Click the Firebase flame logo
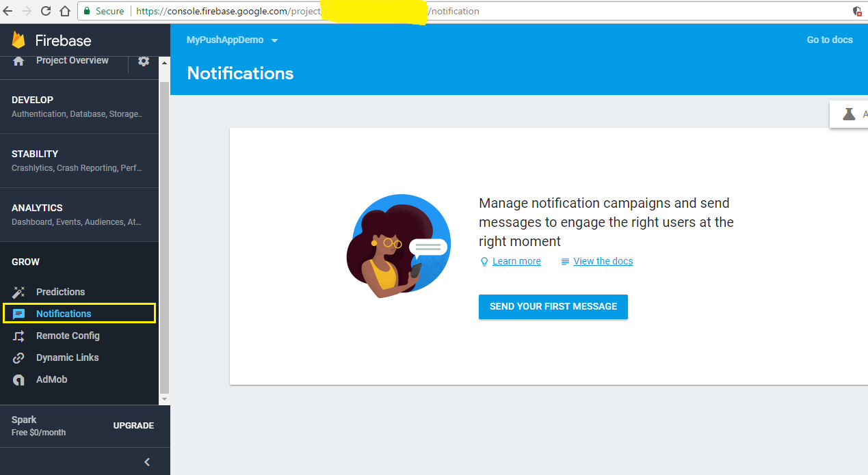Viewport: 868px width, 475px height. (x=18, y=40)
